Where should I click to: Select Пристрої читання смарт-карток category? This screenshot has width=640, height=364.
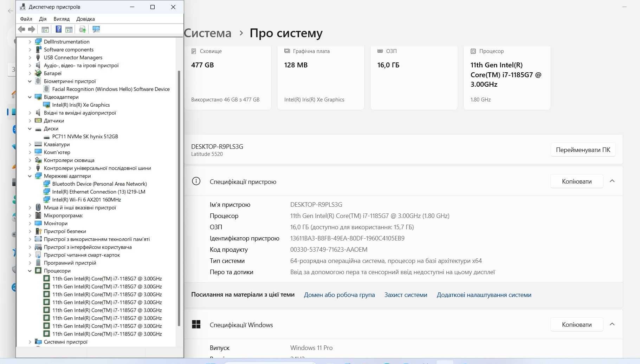[82, 255]
